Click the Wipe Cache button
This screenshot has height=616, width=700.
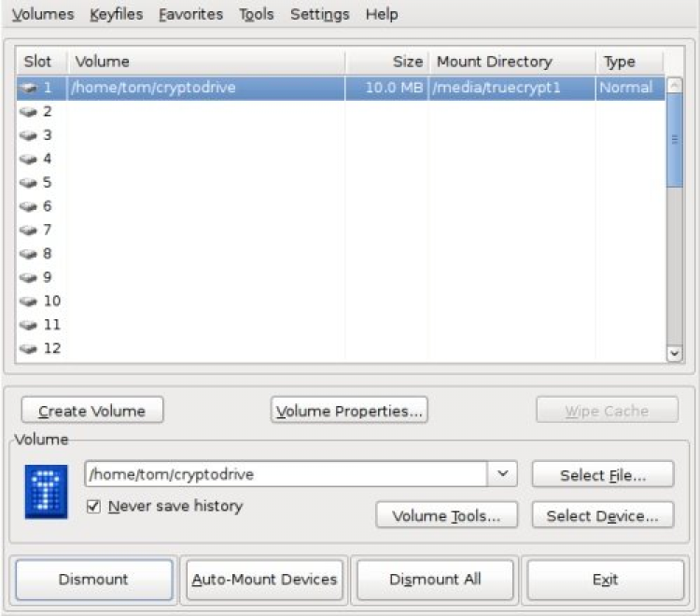[x=608, y=410]
